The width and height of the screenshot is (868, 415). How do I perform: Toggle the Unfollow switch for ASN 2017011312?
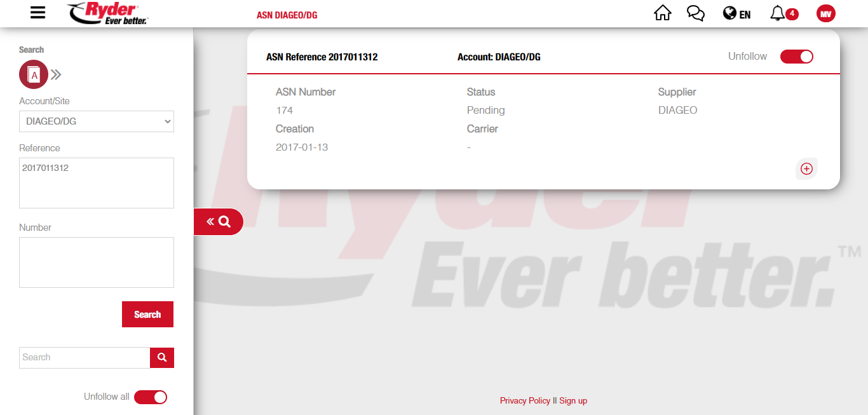(796, 57)
